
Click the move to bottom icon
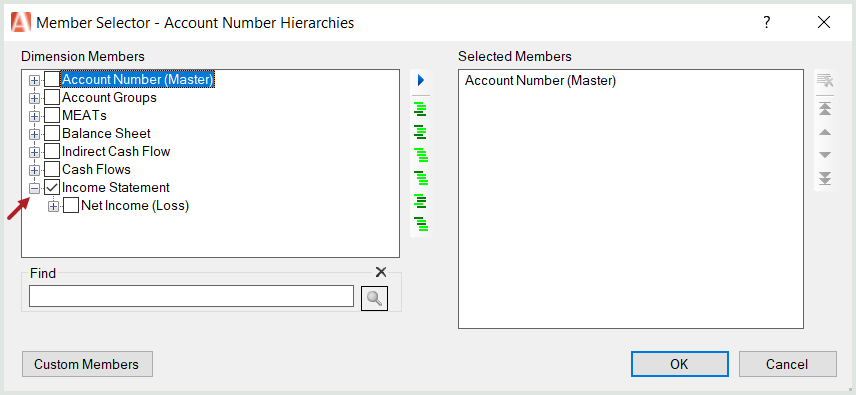coord(825,178)
